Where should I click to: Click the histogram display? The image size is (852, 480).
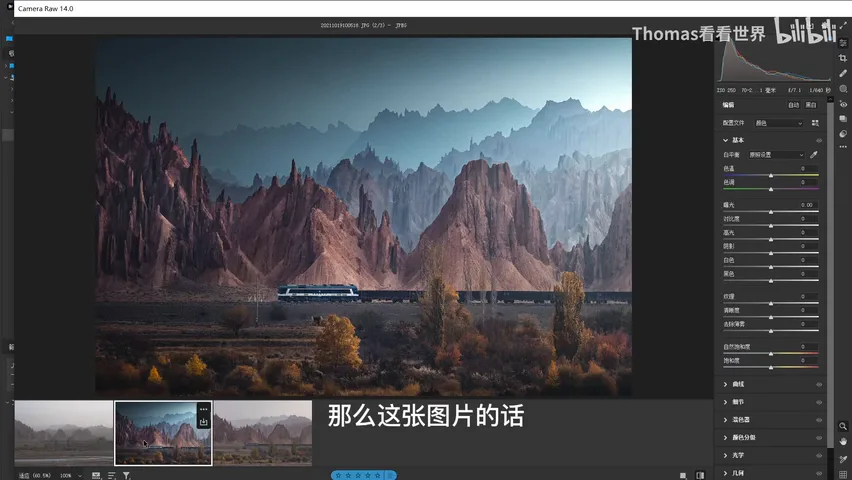[x=774, y=61]
